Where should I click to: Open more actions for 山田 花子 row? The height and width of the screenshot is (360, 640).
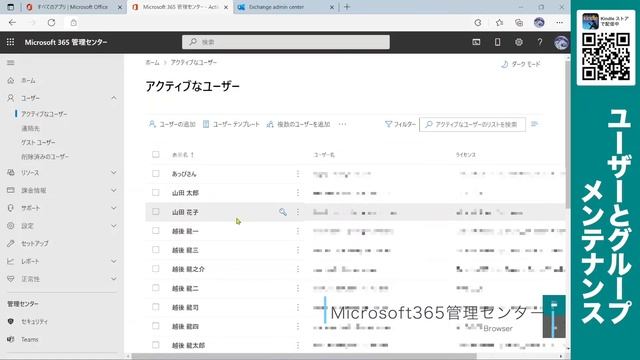point(298,212)
